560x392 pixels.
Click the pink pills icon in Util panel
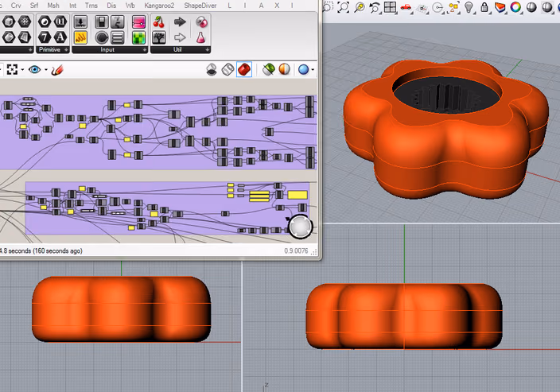[202, 22]
